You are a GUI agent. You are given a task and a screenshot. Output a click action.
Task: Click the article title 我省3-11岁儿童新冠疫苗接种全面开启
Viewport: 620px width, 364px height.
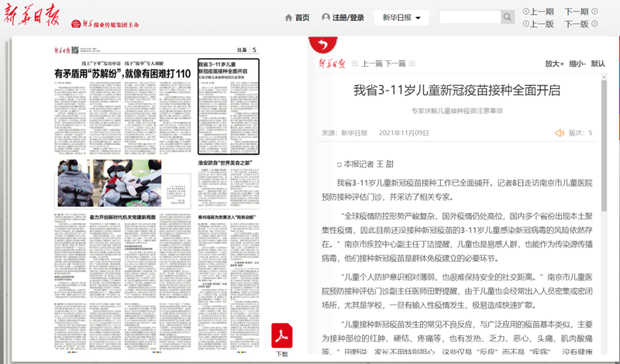coord(456,90)
